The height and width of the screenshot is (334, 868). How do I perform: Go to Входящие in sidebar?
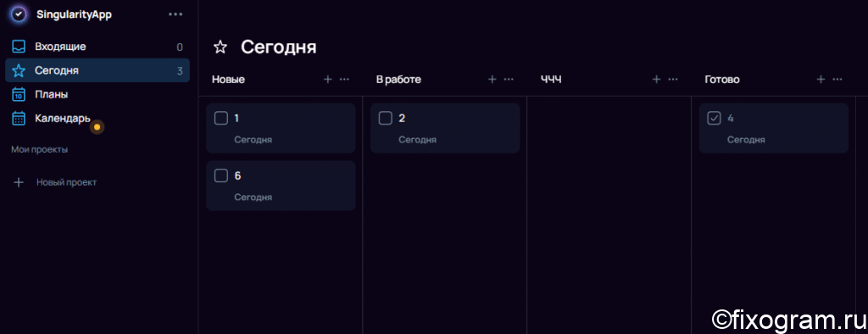pos(97,47)
